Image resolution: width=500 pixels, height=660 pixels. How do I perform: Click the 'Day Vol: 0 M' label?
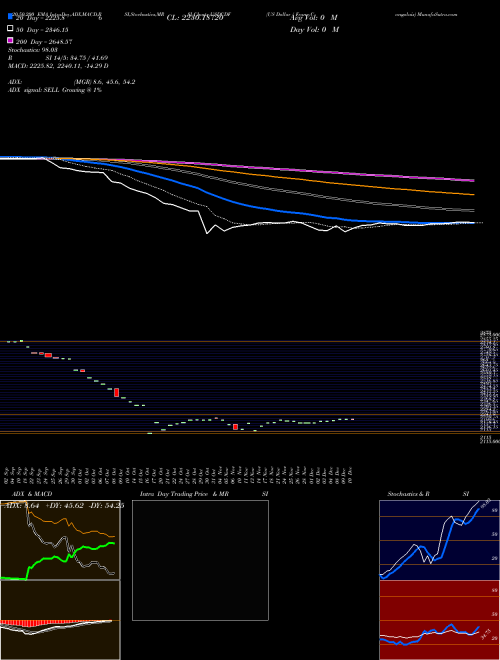[x=314, y=30]
